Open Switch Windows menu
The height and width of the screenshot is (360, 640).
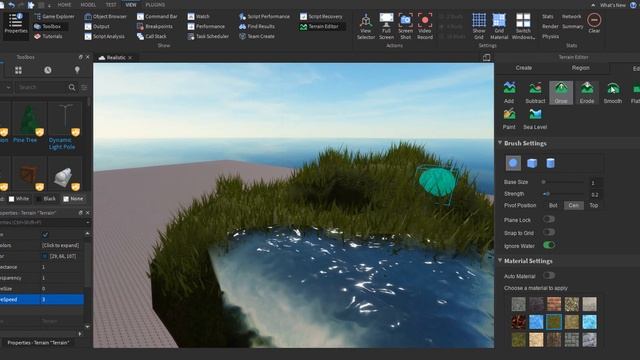click(x=523, y=26)
